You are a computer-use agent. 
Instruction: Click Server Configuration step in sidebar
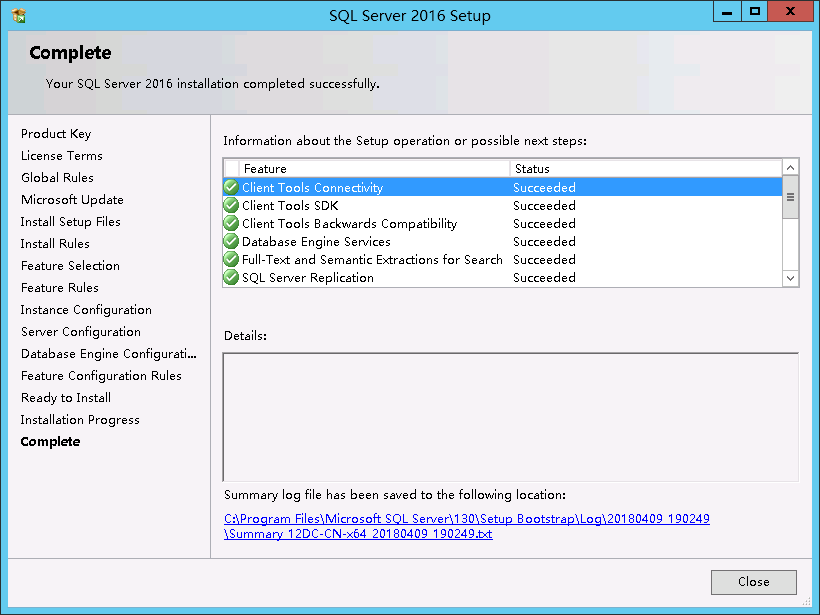click(x=81, y=332)
